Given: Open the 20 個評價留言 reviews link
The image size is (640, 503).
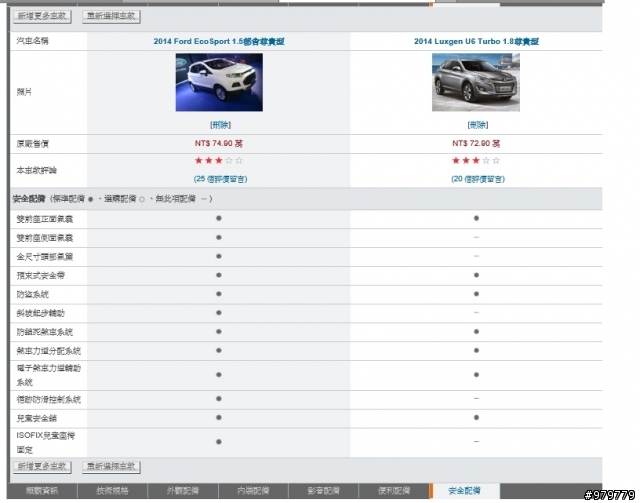Looking at the screenshot, I should click(x=478, y=179).
